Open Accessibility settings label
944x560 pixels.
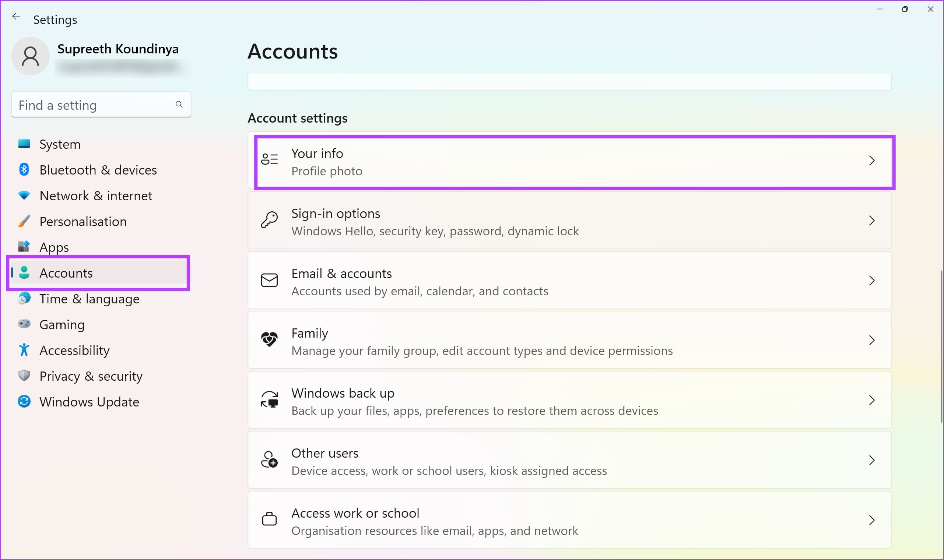click(x=75, y=350)
